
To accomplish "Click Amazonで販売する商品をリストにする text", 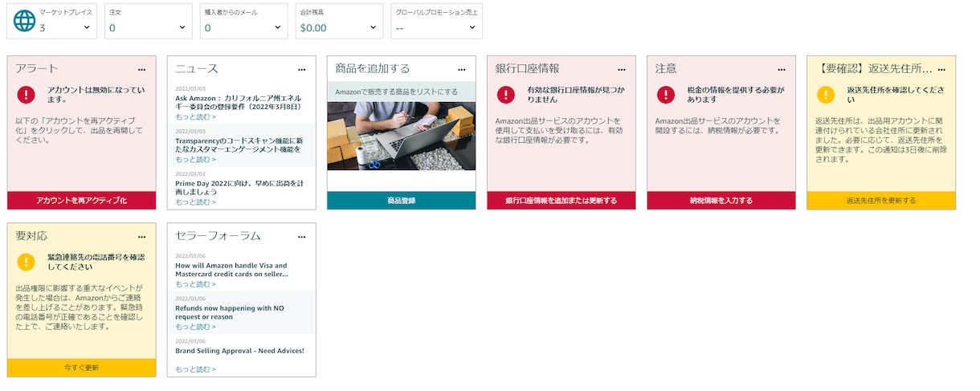I will point(396,92).
